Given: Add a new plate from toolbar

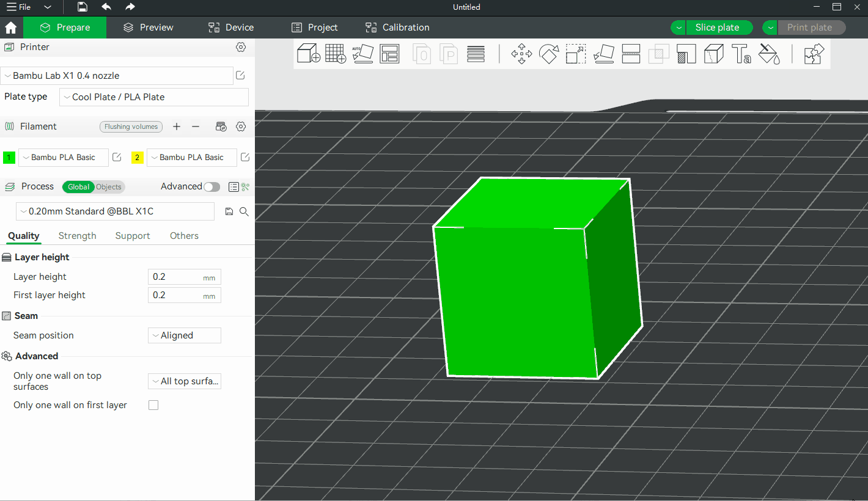Looking at the screenshot, I should 336,54.
